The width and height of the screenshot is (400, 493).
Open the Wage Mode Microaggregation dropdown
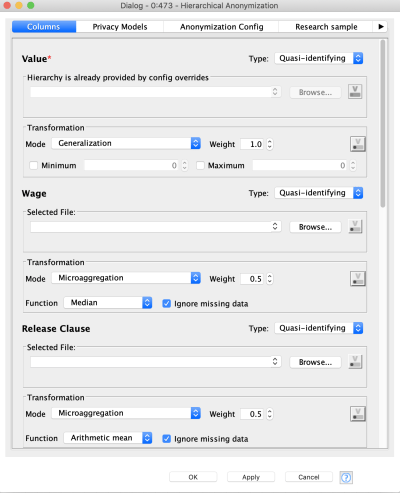point(126,278)
